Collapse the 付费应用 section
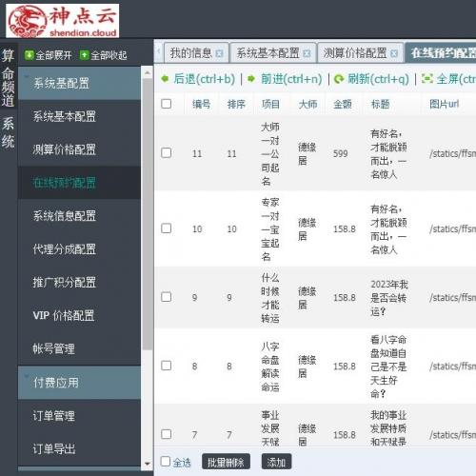Image resolution: width=476 pixels, height=476 pixels. click(79, 383)
